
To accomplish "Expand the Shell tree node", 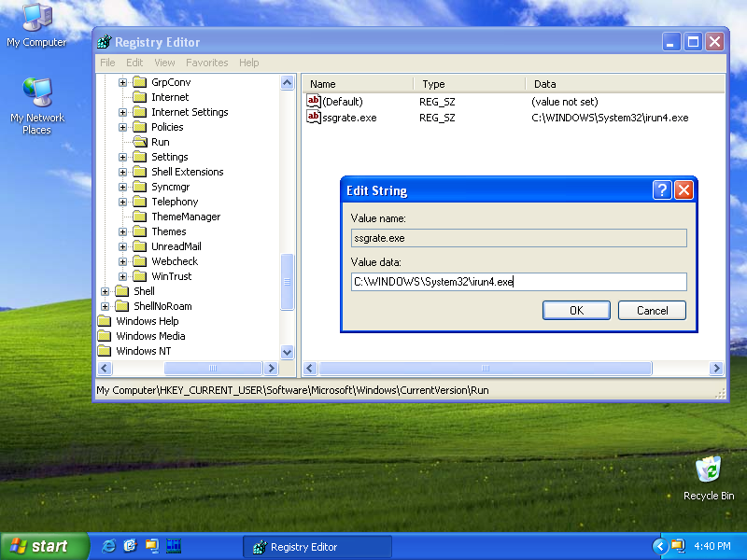I will coord(105,291).
